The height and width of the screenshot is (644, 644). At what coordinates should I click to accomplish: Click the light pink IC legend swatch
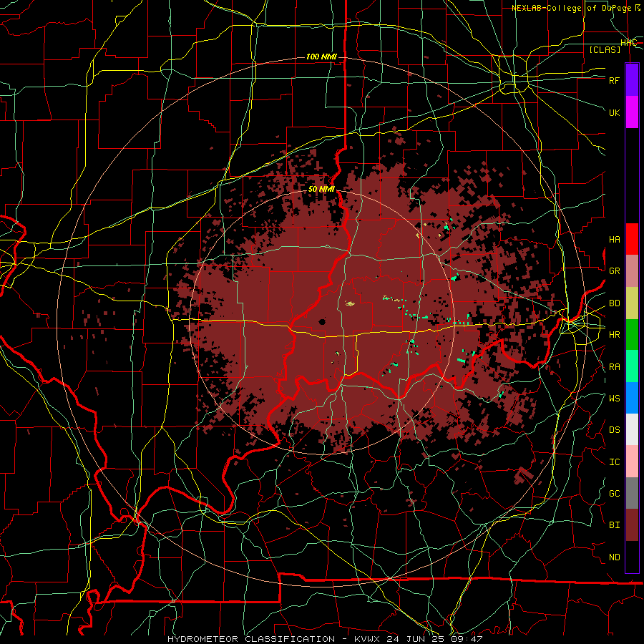tap(632, 462)
